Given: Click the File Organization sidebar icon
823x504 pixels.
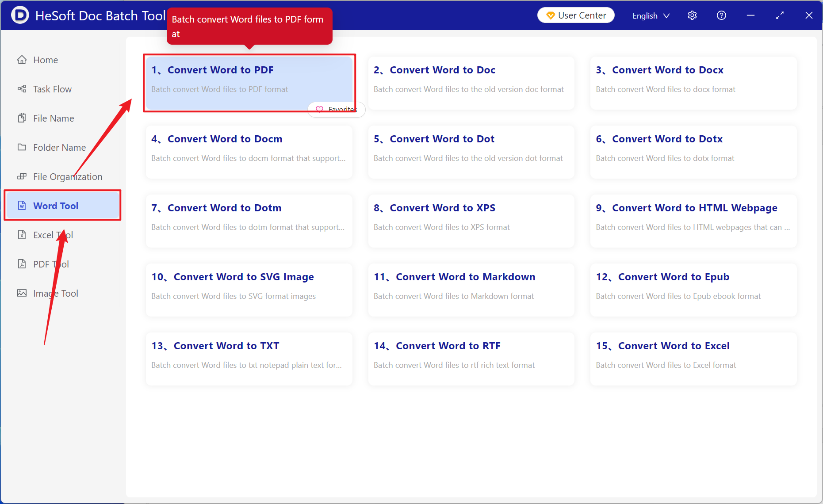Looking at the screenshot, I should [22, 176].
